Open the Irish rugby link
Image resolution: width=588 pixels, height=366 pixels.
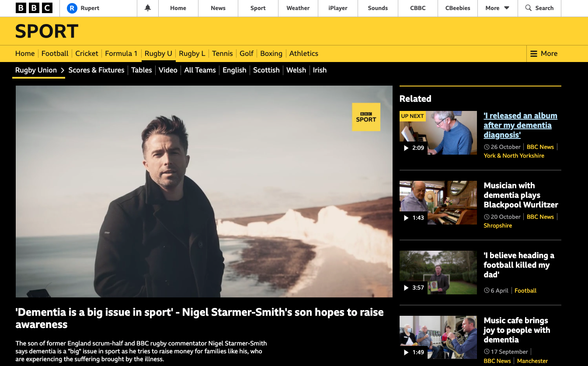[x=320, y=70]
